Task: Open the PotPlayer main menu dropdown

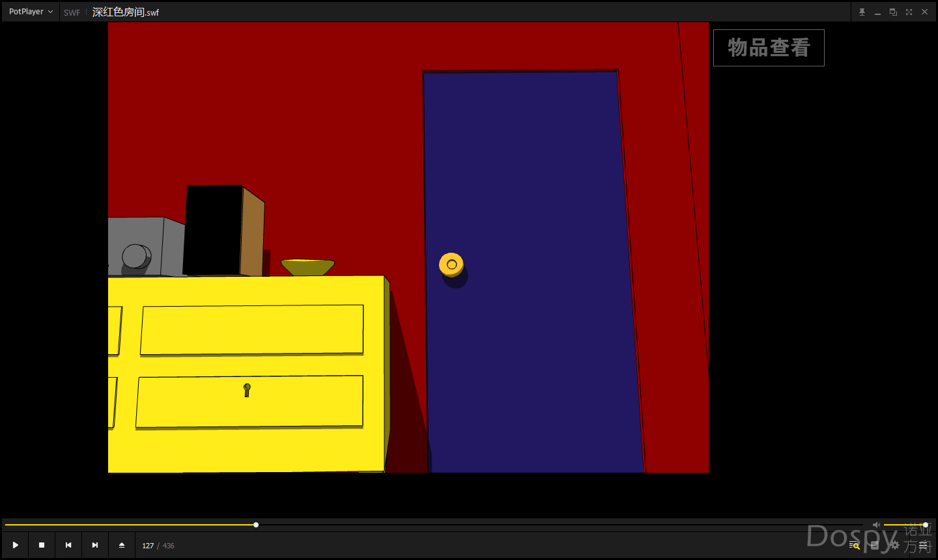Action: pos(31,12)
